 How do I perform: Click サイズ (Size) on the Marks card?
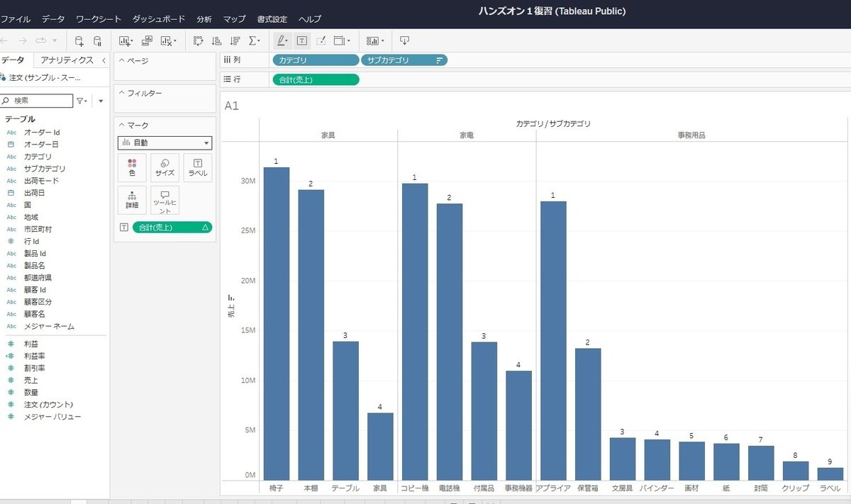[165, 167]
